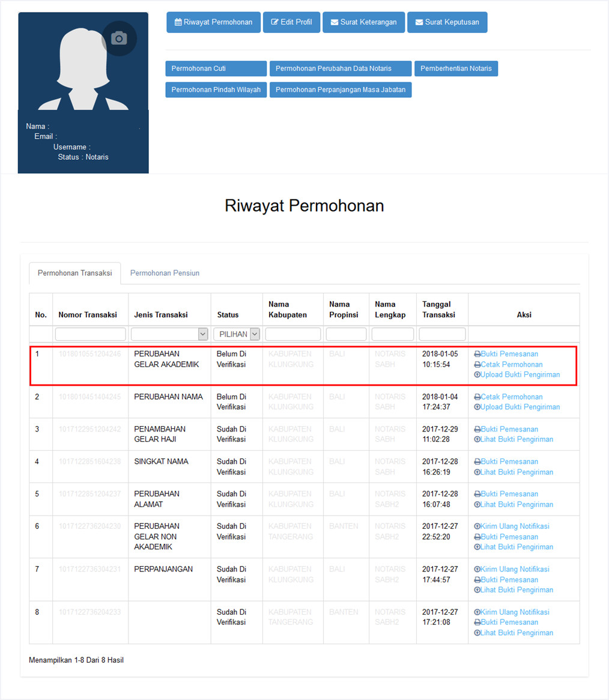The width and height of the screenshot is (609, 700).
Task: Open Lihat Bukti Pengiriman in row 3
Action: [517, 439]
